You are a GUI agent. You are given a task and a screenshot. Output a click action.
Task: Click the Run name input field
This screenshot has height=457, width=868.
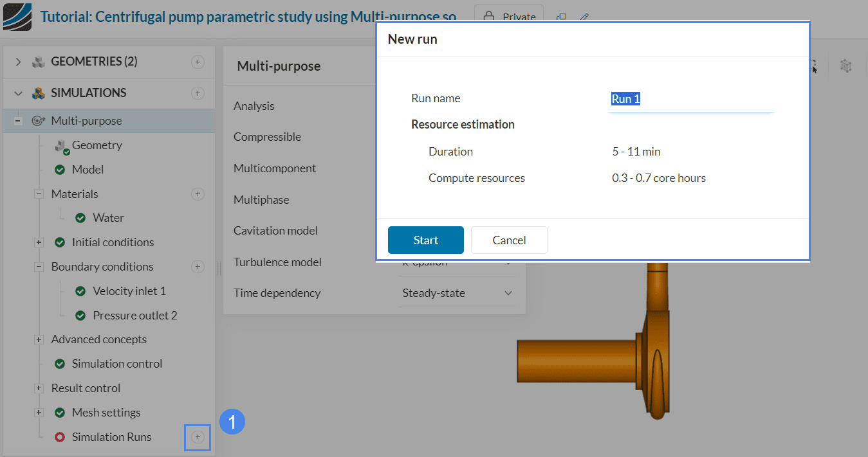pyautogui.click(x=690, y=99)
